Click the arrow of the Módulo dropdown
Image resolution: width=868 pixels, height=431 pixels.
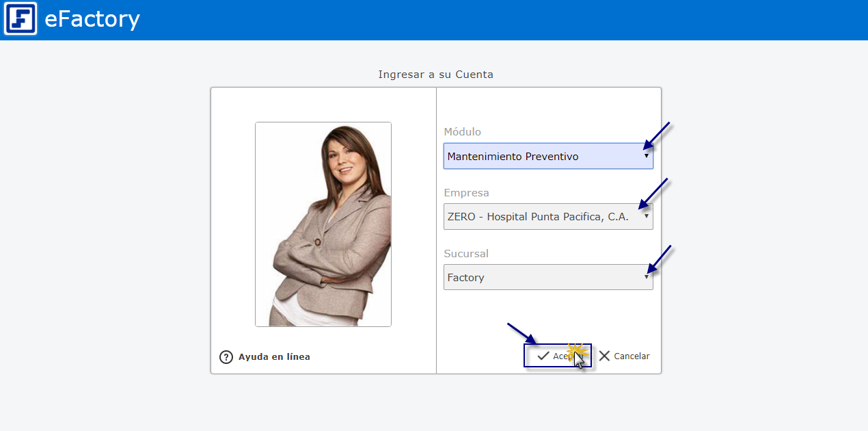(x=646, y=156)
